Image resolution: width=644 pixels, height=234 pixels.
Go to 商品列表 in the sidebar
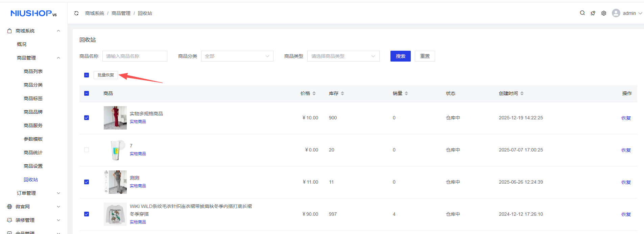(x=33, y=71)
